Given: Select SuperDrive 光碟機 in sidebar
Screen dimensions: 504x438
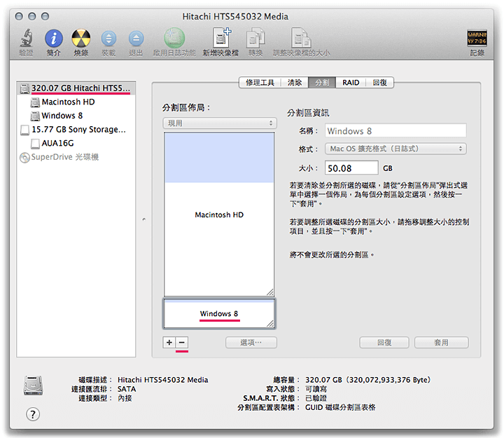Looking at the screenshot, I should [76, 157].
